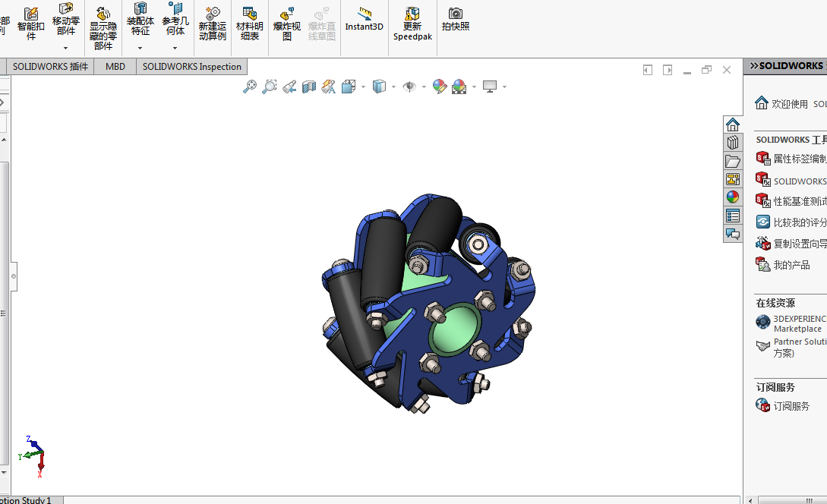Click the tile-right viewport pane icon
The height and width of the screenshot is (504, 827).
click(668, 70)
